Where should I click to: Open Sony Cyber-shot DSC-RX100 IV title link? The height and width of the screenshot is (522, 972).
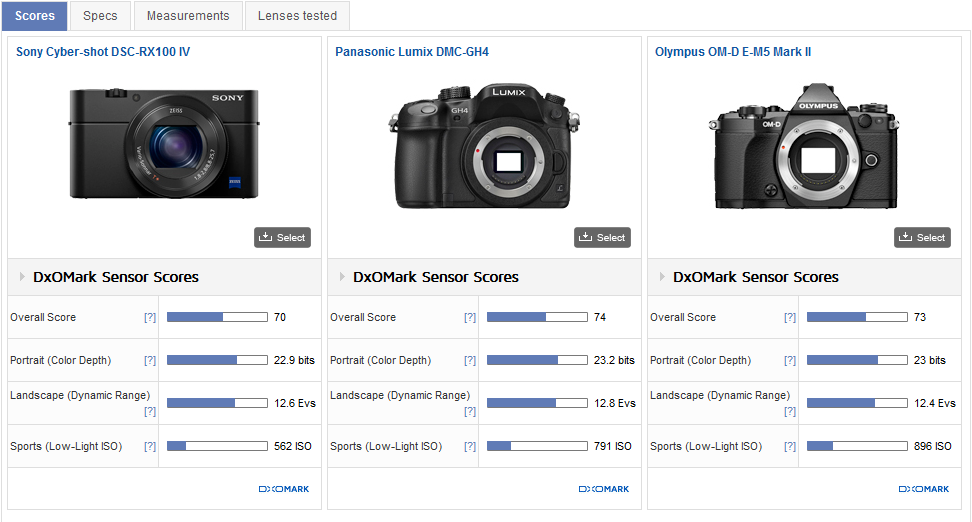[103, 52]
